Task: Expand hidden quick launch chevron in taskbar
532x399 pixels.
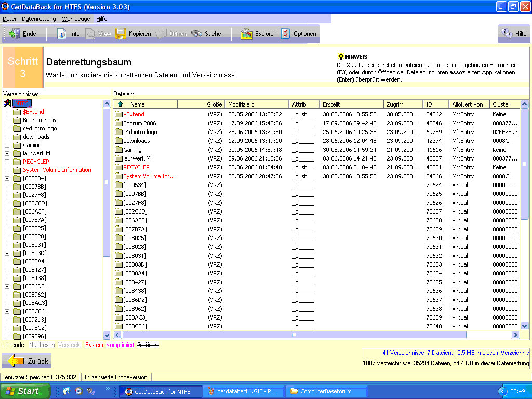Action: pyautogui.click(x=108, y=389)
